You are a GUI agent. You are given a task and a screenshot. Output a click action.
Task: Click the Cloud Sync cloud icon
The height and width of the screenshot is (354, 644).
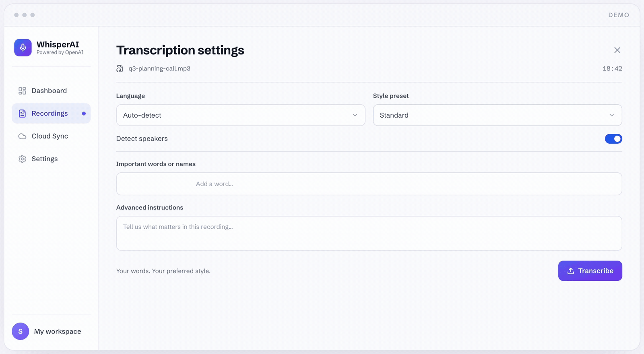click(x=22, y=136)
